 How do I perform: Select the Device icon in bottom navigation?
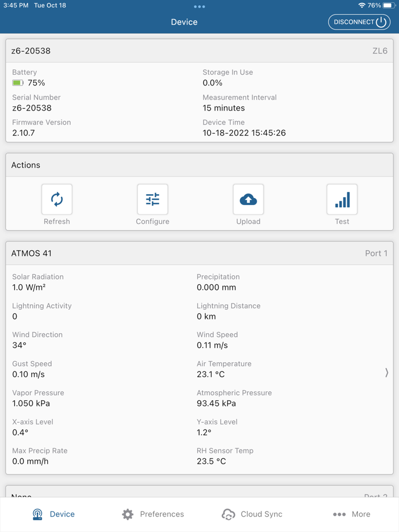tap(37, 514)
